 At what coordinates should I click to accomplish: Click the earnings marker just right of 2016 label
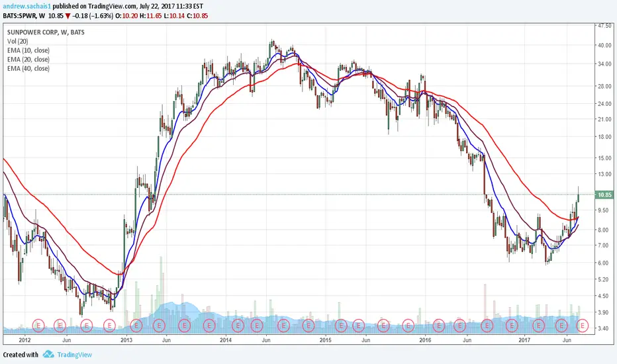point(438,326)
